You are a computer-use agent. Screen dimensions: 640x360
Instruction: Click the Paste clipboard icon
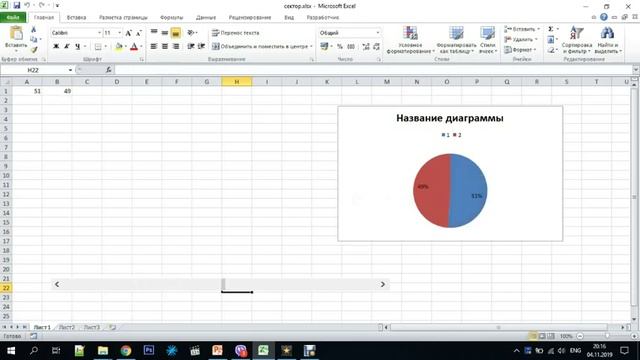pos(16,33)
